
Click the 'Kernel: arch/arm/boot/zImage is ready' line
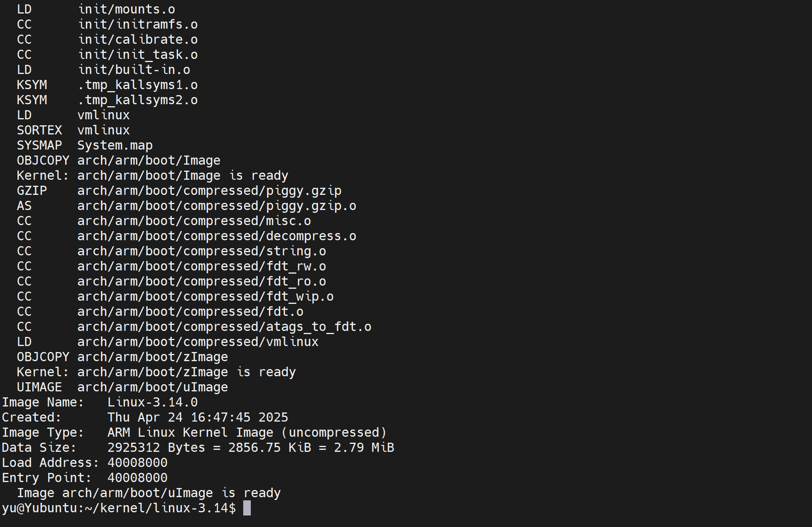coord(156,372)
